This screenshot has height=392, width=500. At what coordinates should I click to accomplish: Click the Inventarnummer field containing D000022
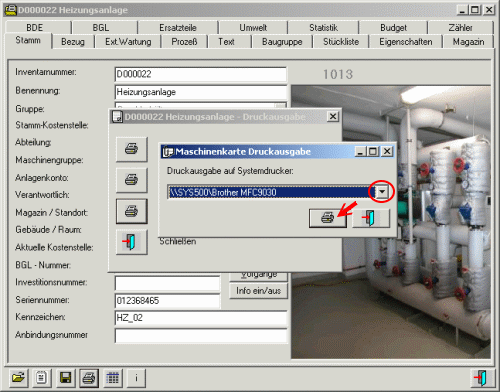click(x=201, y=74)
